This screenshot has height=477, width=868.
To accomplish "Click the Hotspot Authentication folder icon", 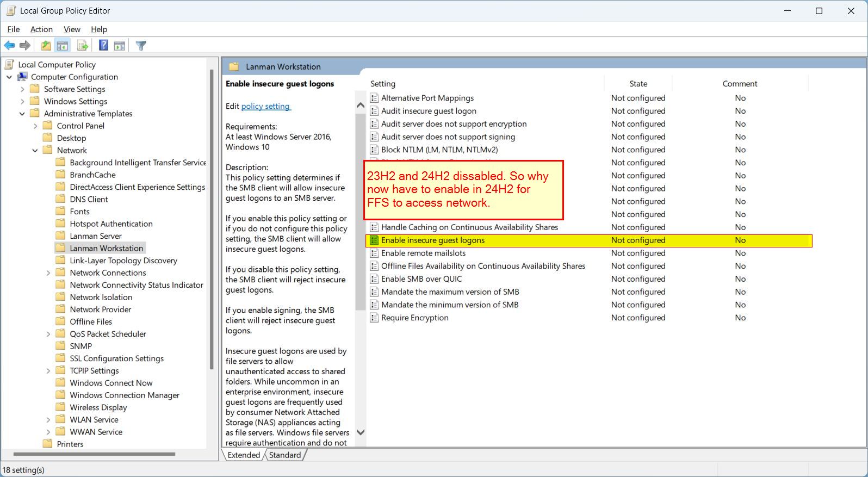I will click(60, 224).
